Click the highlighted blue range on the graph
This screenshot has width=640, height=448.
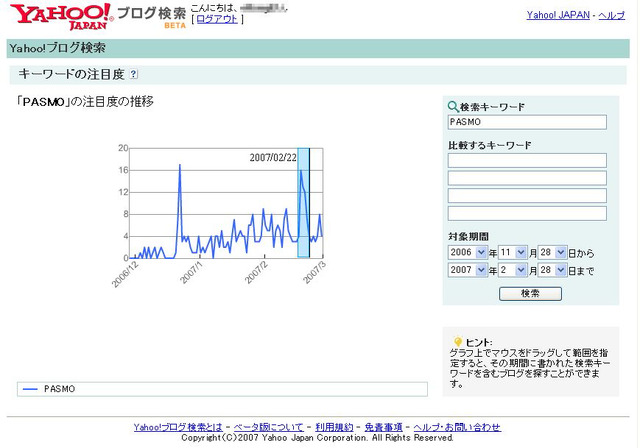[303, 203]
